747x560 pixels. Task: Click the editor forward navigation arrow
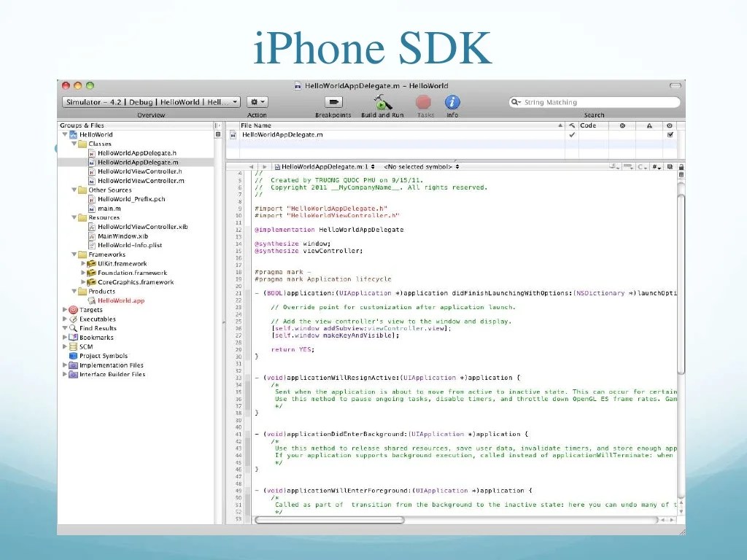[x=264, y=167]
